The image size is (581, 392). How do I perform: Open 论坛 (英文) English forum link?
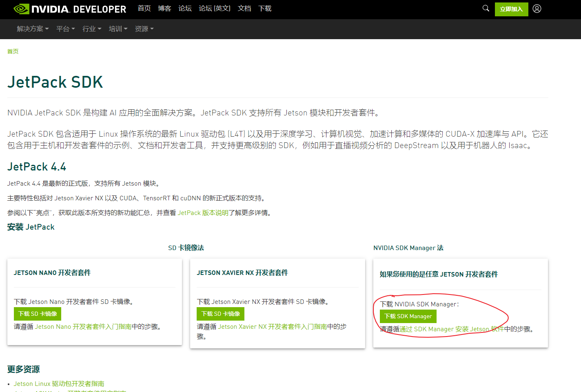pyautogui.click(x=215, y=9)
